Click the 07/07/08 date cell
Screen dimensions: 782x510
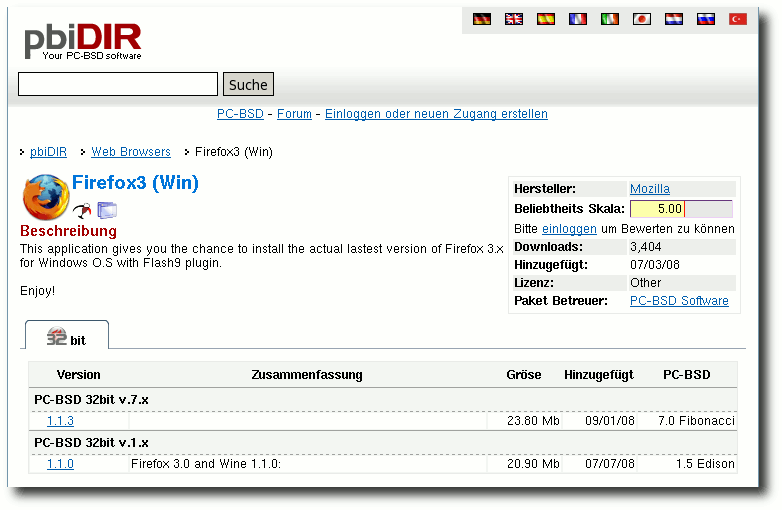coord(610,464)
